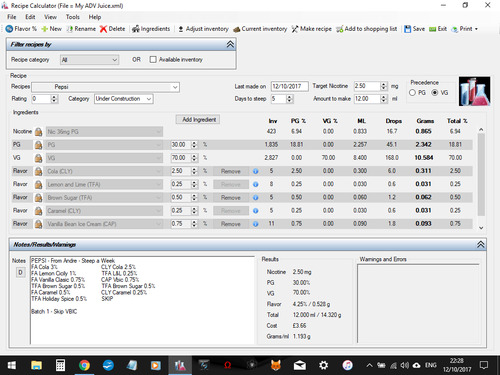Click the Rating stepper control

[x=54, y=99]
